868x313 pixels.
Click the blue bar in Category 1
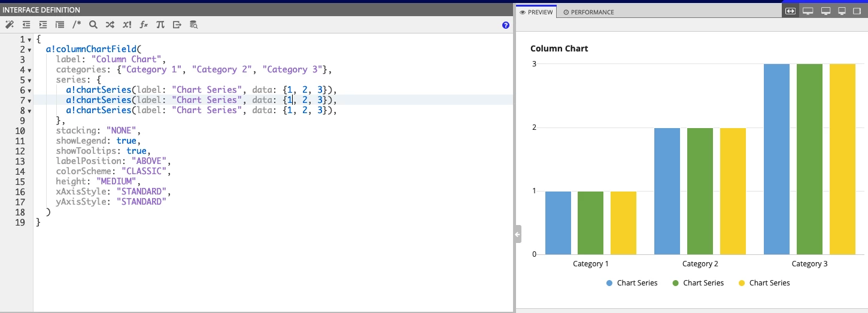[x=558, y=223]
